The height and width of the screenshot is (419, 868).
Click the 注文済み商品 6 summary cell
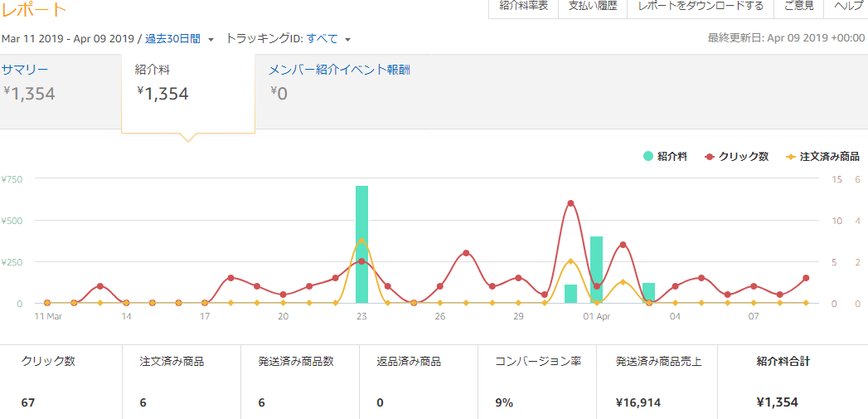click(x=182, y=382)
